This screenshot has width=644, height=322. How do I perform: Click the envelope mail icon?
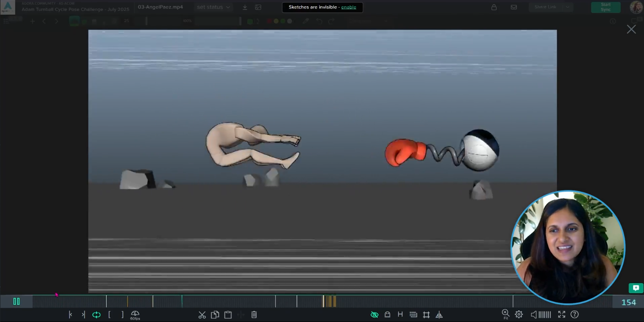(514, 7)
